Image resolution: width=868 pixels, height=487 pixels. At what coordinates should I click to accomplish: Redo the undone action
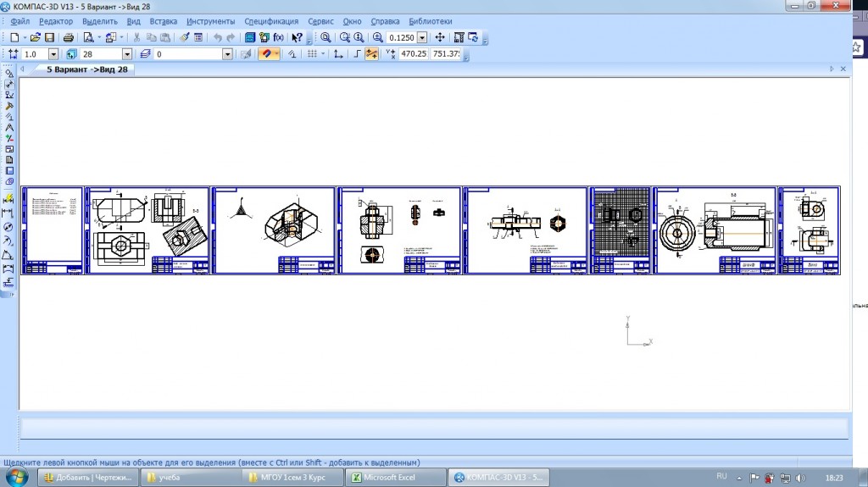coord(231,37)
